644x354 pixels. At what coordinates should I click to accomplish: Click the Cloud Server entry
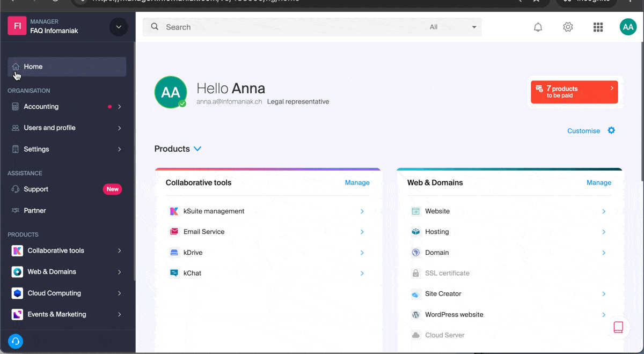pyautogui.click(x=444, y=335)
